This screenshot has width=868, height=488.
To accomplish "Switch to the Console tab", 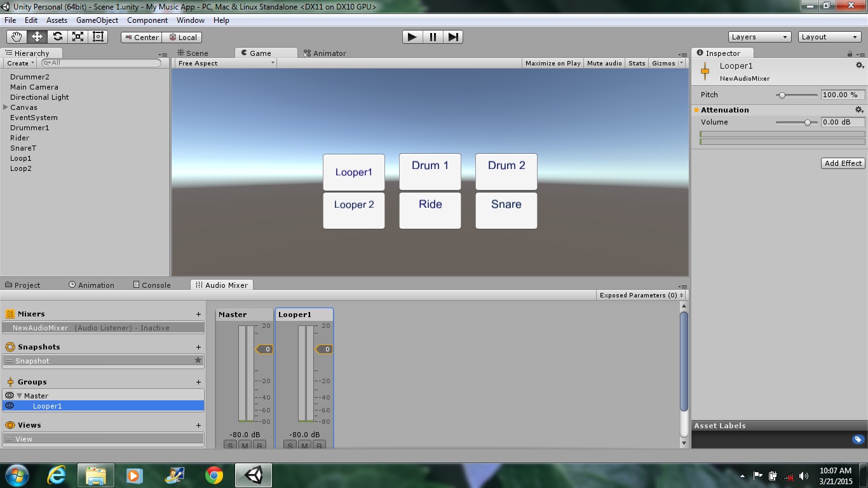I will pyautogui.click(x=152, y=285).
